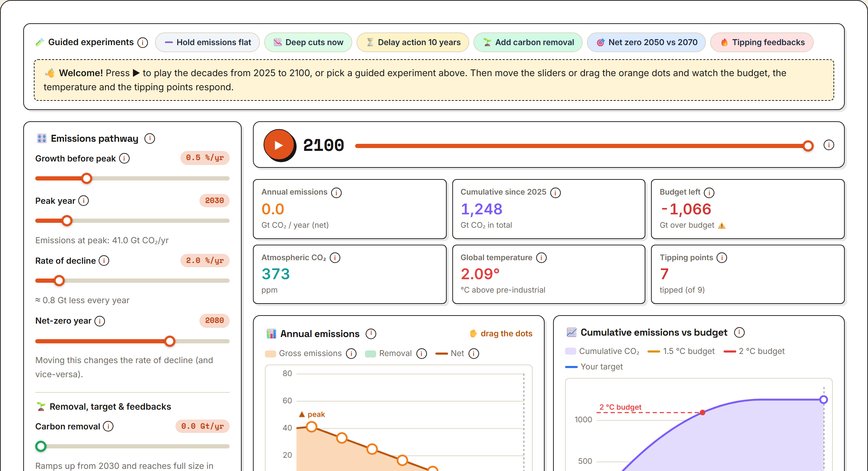This screenshot has width=868, height=471.
Task: Show info for Peak year
Action: coord(83,201)
